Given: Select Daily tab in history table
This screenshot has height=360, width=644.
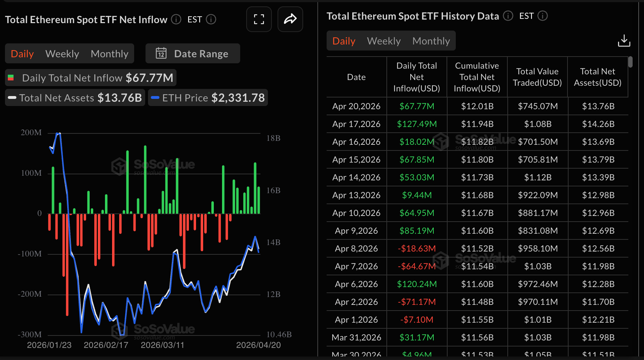Looking at the screenshot, I should [x=344, y=41].
